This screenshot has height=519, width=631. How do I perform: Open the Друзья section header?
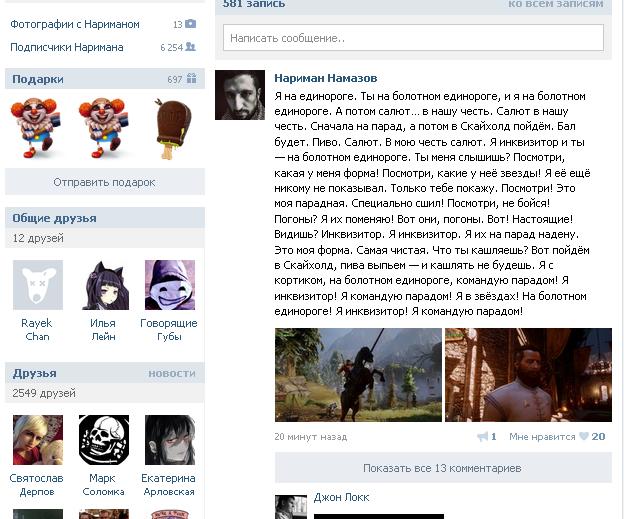34,373
